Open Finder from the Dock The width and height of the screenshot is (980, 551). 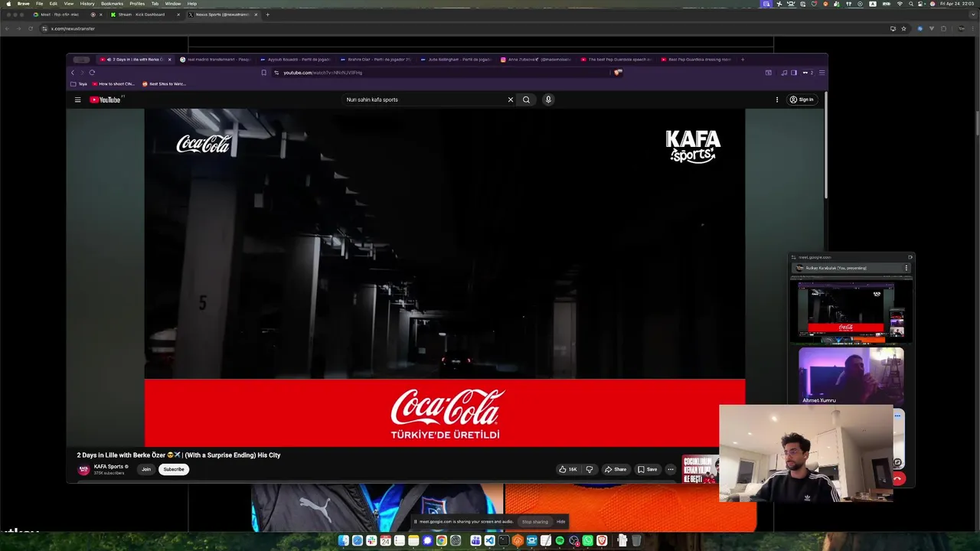pos(343,541)
